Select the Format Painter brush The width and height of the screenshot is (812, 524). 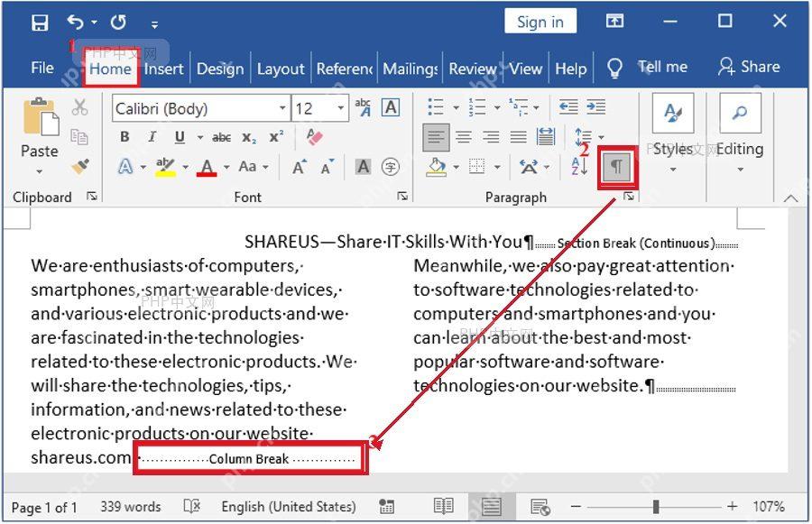pyautogui.click(x=79, y=166)
